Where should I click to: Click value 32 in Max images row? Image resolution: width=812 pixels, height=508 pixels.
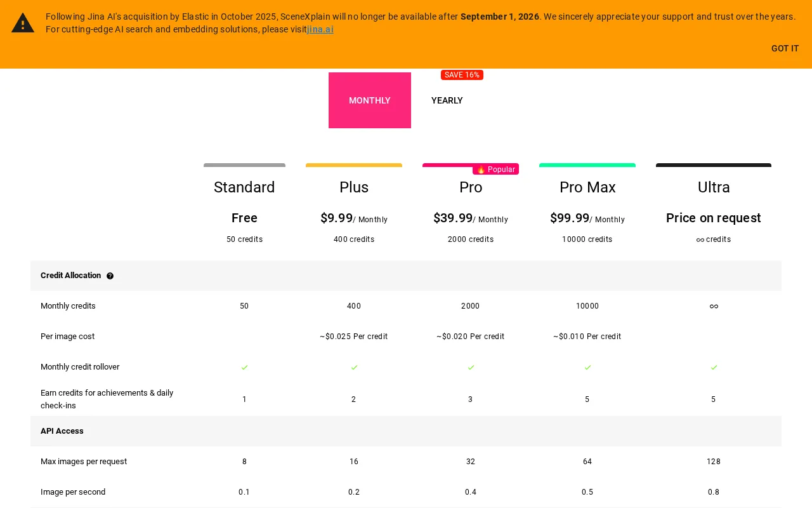pyautogui.click(x=471, y=462)
